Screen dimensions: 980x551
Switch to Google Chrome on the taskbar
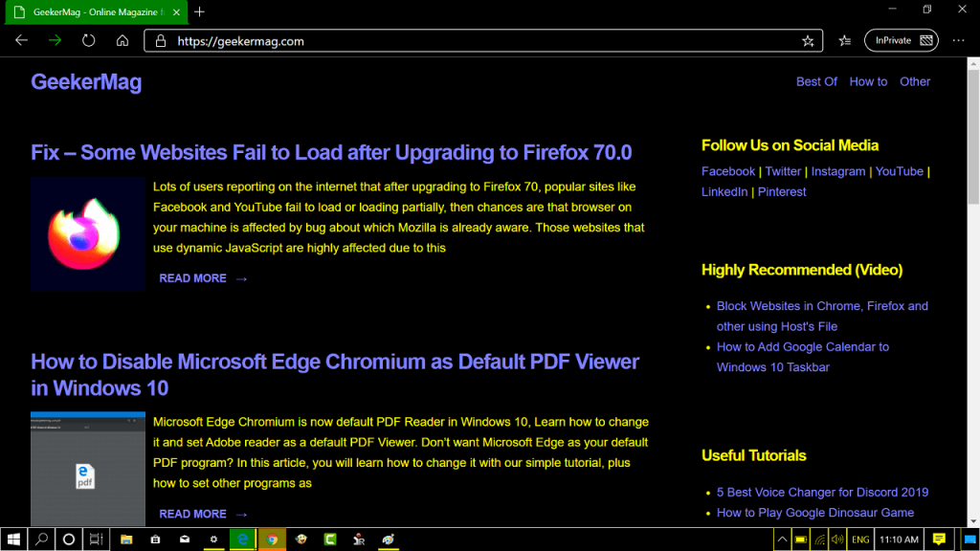[x=272, y=540]
